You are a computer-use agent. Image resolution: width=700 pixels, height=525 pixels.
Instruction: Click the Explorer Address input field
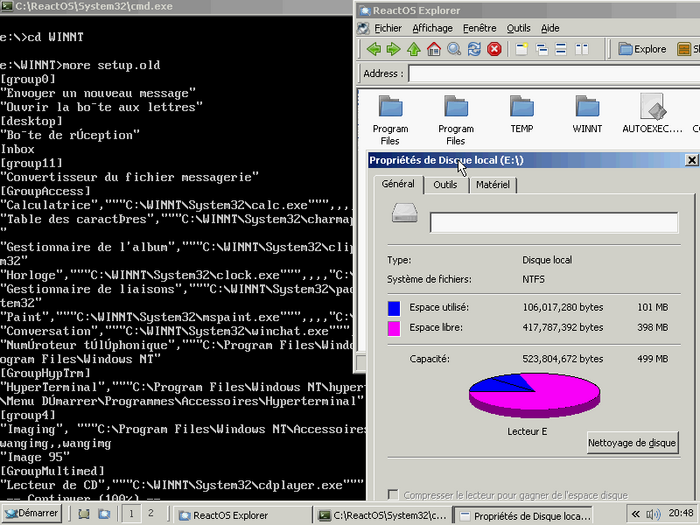550,73
